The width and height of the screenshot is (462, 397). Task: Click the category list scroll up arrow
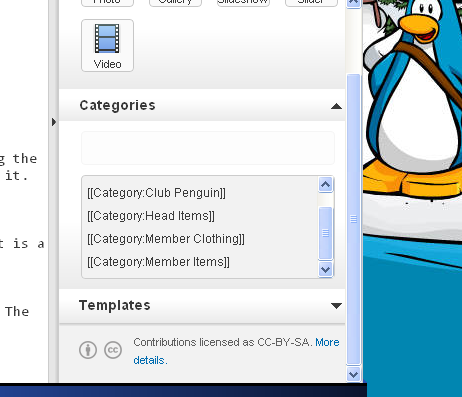coord(325,184)
